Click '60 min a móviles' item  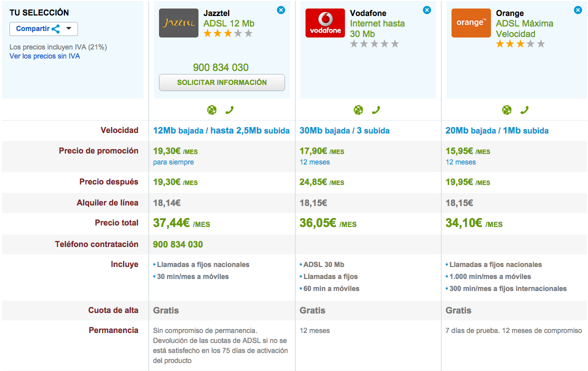coord(331,288)
